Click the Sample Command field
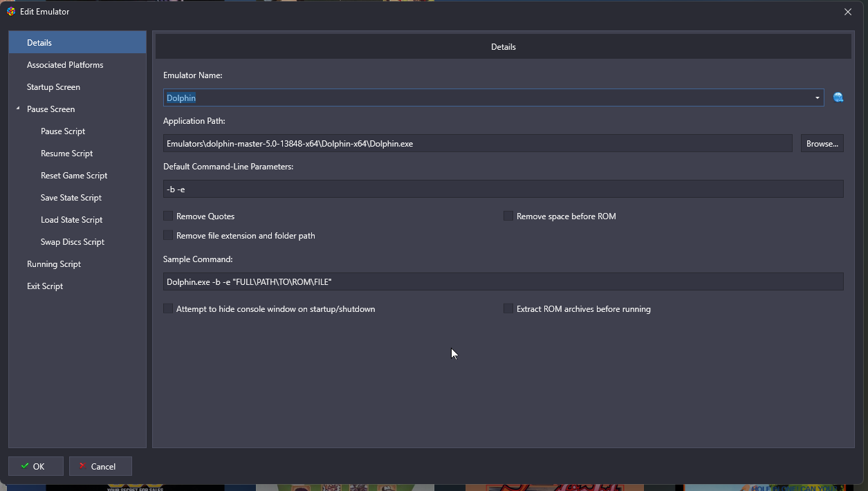The image size is (868, 491). coord(504,281)
